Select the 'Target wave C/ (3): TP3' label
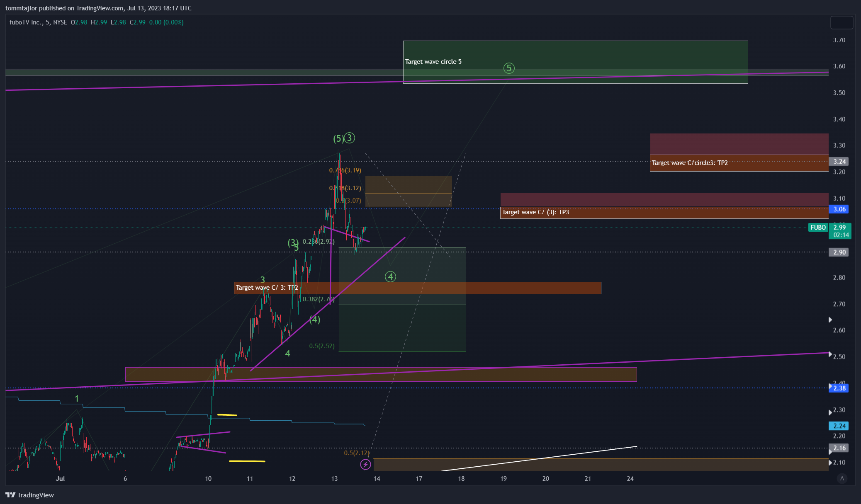 [x=535, y=212]
